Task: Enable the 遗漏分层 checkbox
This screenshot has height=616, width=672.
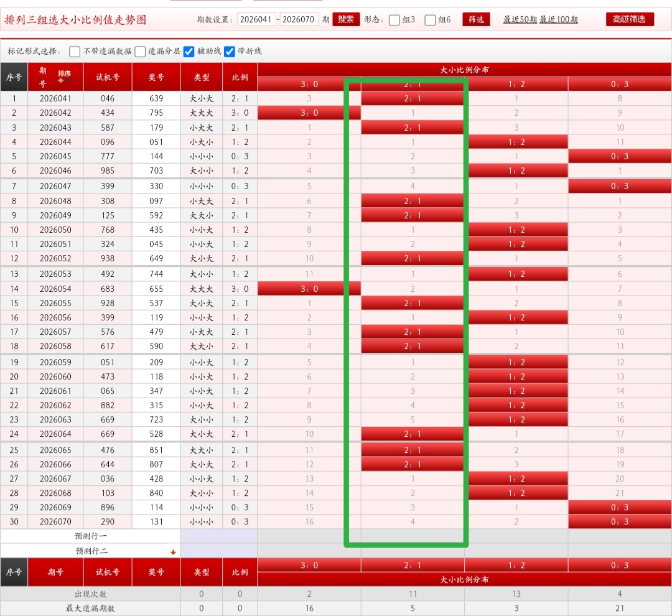Action: tap(141, 52)
